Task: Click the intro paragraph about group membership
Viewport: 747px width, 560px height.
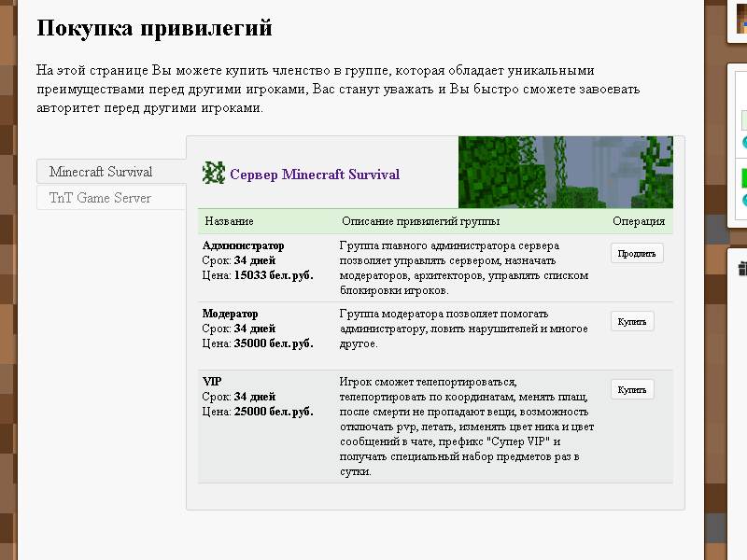Action: 338,89
